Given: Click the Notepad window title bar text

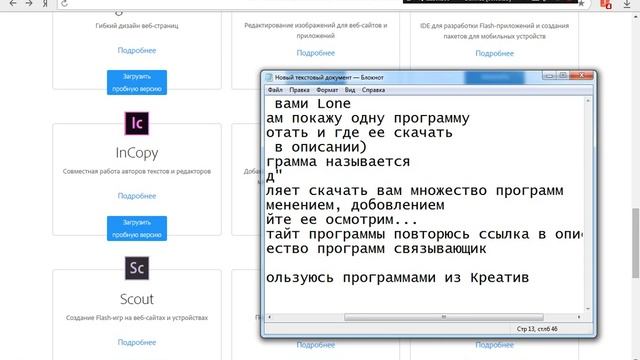Looking at the screenshot, I should [329, 78].
